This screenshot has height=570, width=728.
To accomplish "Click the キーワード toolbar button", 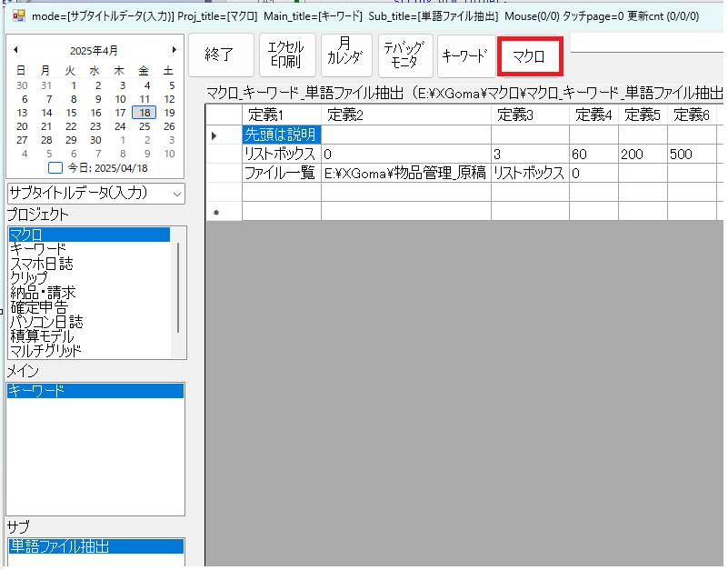I will tap(465, 55).
